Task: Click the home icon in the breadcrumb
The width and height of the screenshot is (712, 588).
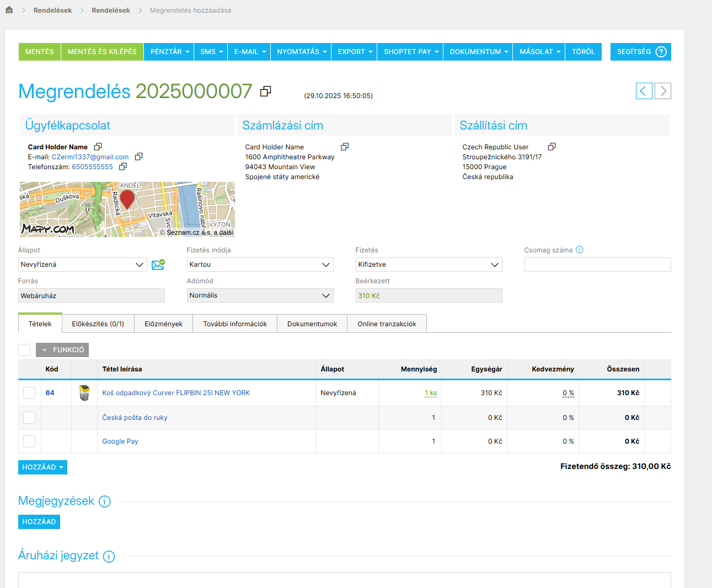Action: [9, 10]
